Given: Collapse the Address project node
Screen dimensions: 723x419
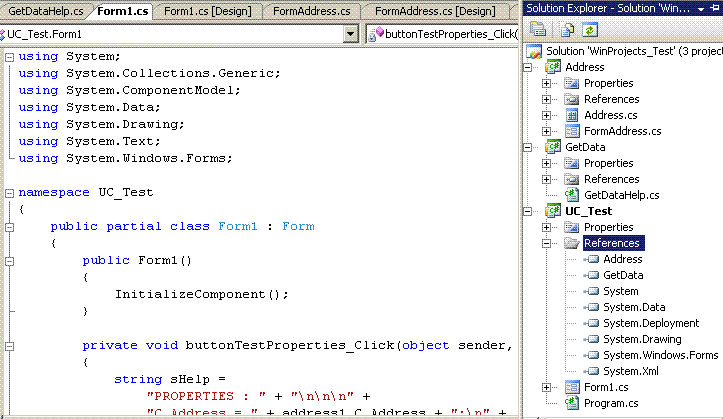Looking at the screenshot, I should [528, 68].
